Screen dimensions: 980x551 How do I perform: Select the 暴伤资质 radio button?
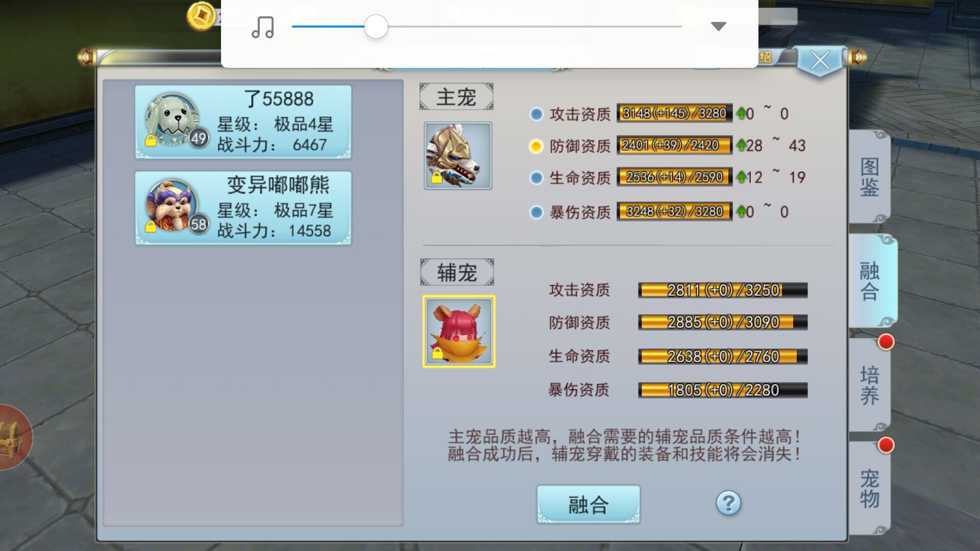click(x=536, y=212)
